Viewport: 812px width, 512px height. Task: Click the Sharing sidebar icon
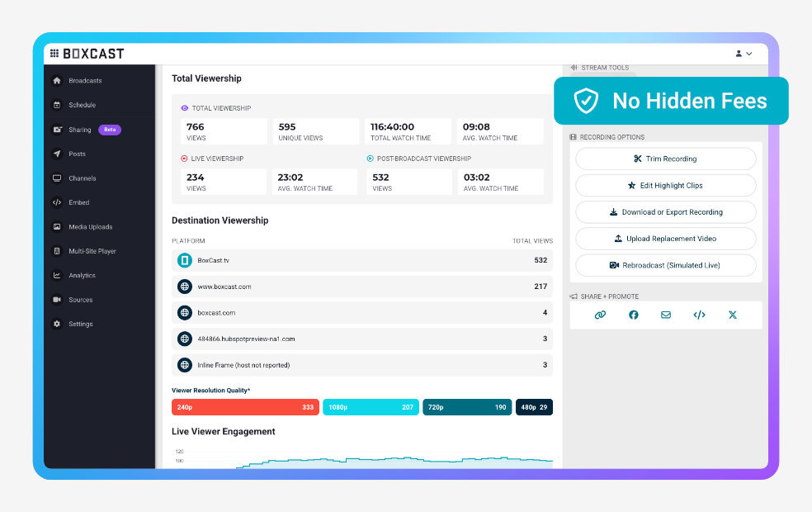coord(57,130)
